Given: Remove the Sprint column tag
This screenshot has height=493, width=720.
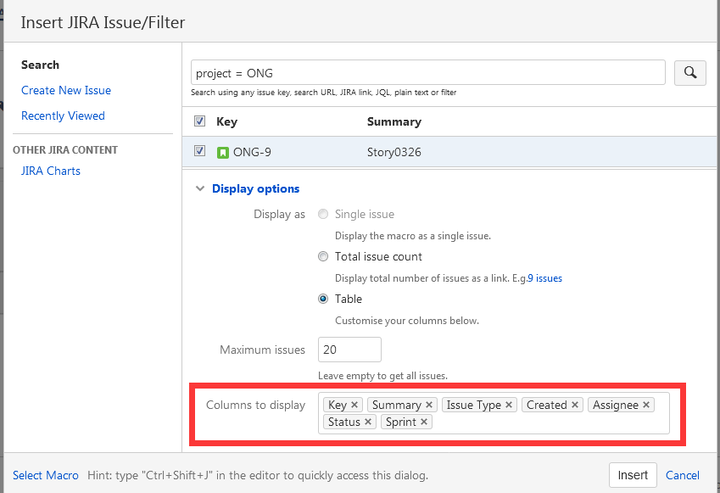Looking at the screenshot, I should tap(424, 422).
